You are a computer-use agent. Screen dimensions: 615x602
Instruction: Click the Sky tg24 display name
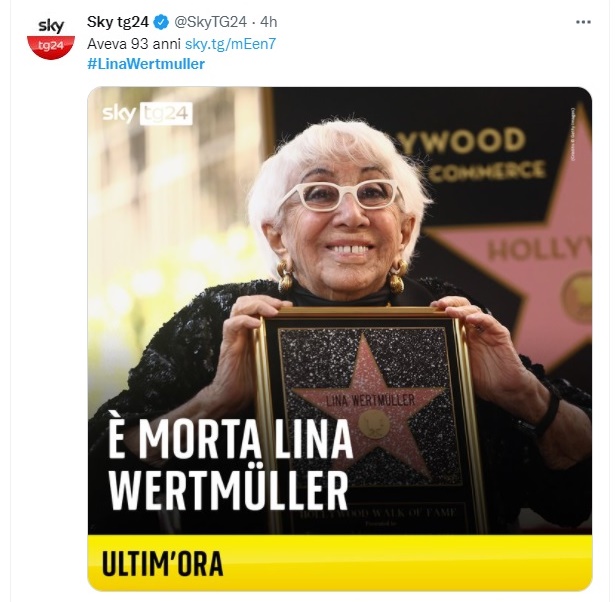(x=118, y=22)
